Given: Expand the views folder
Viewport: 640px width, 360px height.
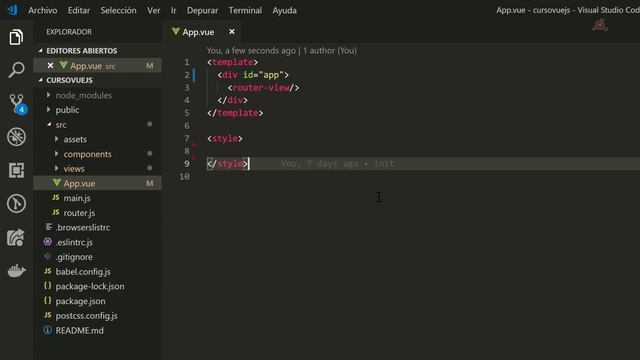Looking at the screenshot, I should pos(56,168).
